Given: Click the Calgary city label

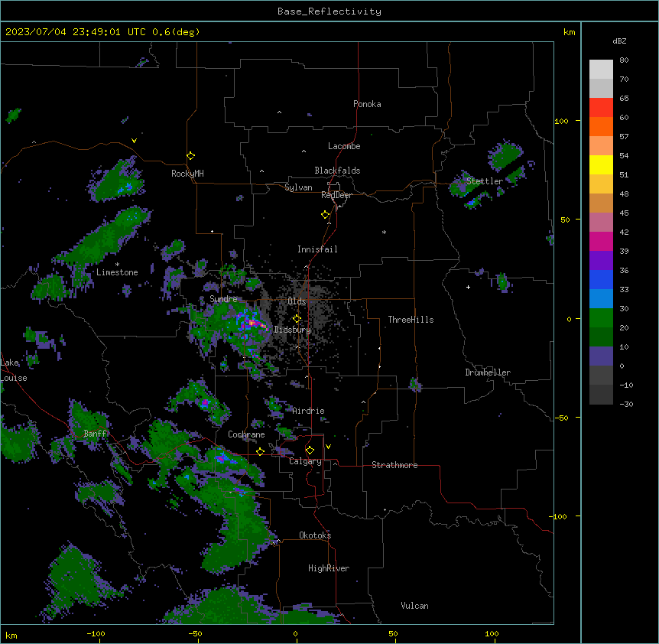Looking at the screenshot, I should 305,461.
